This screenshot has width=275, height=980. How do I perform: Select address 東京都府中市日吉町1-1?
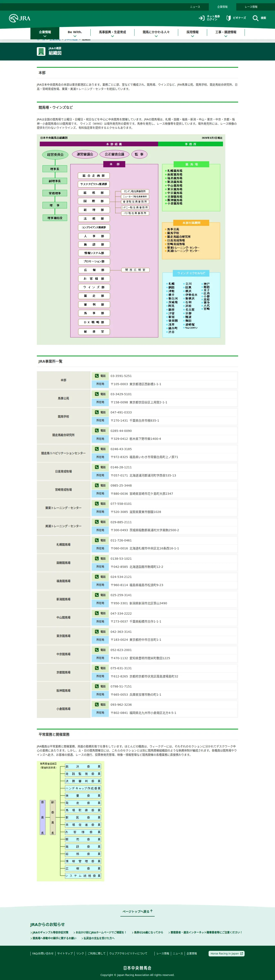point(145,640)
